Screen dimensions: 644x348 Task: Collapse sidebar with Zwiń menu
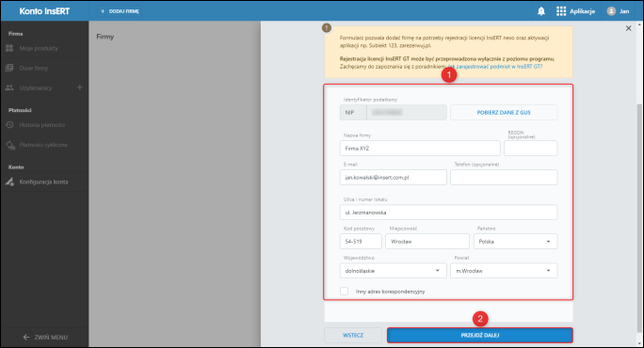click(45, 337)
